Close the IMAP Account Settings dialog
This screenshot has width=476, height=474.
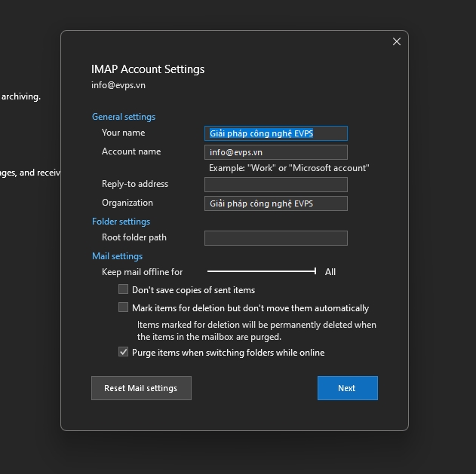397,42
